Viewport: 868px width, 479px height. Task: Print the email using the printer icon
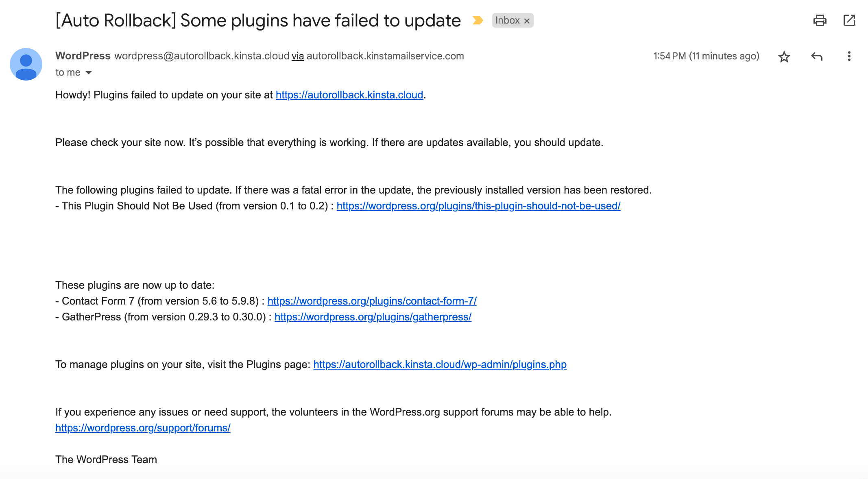(820, 20)
